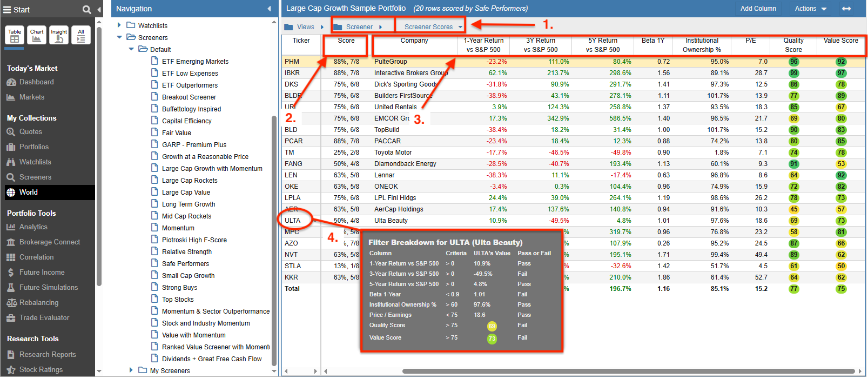Click the PulteGroup company cell
Image resolution: width=868 pixels, height=378 pixels.
point(391,62)
